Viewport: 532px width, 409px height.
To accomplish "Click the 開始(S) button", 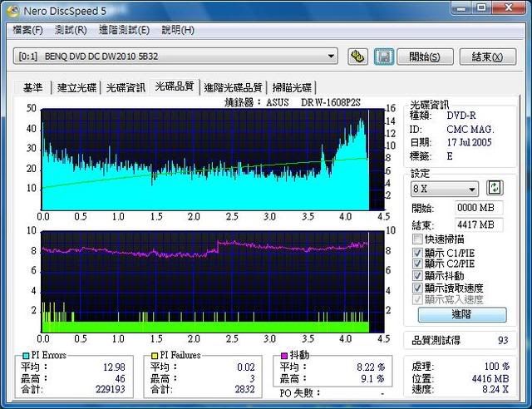I will (x=425, y=57).
